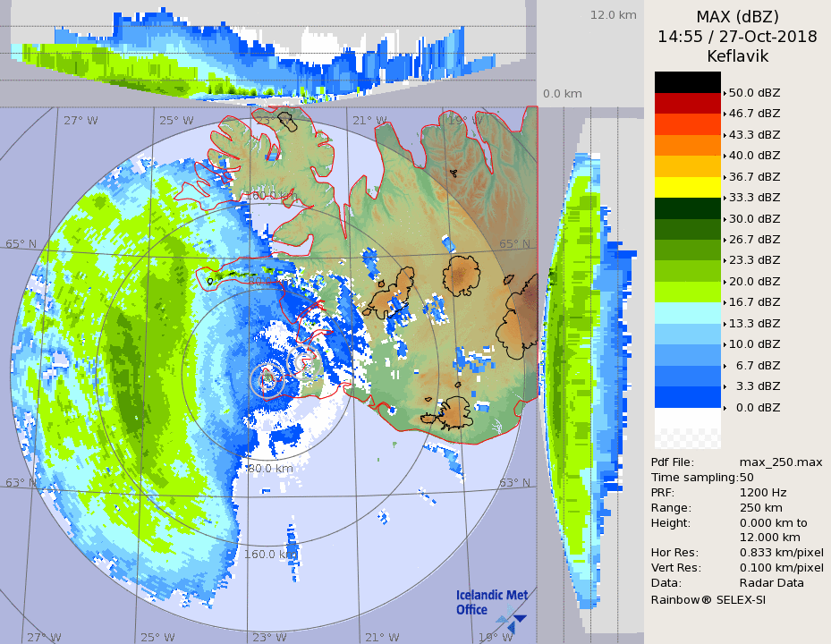The image size is (831, 644).
Task: Click the 14:55 / 27-Oct-2018 timestamp
Action: pyautogui.click(x=737, y=37)
